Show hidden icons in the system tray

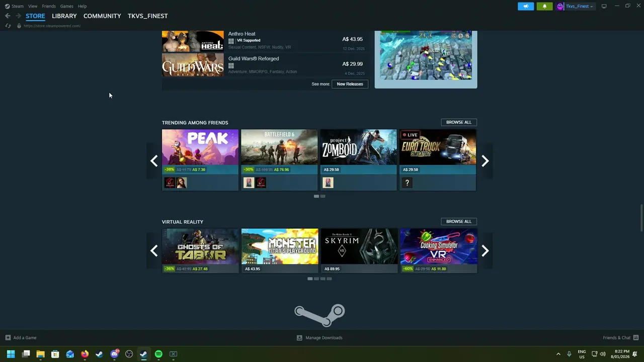558,354
